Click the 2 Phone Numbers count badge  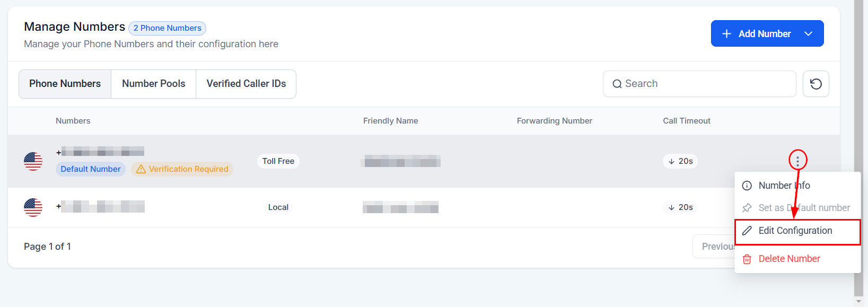(167, 28)
